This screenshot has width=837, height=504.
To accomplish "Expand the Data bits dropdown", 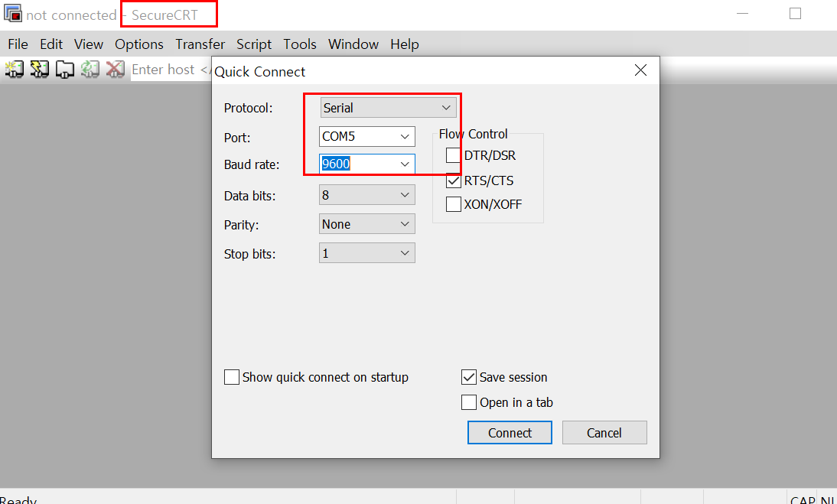I will coord(366,195).
